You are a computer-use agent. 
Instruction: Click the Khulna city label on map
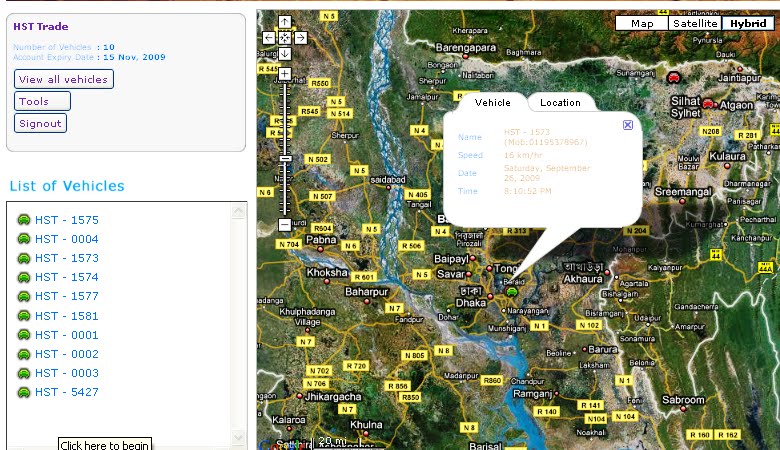coord(366,425)
